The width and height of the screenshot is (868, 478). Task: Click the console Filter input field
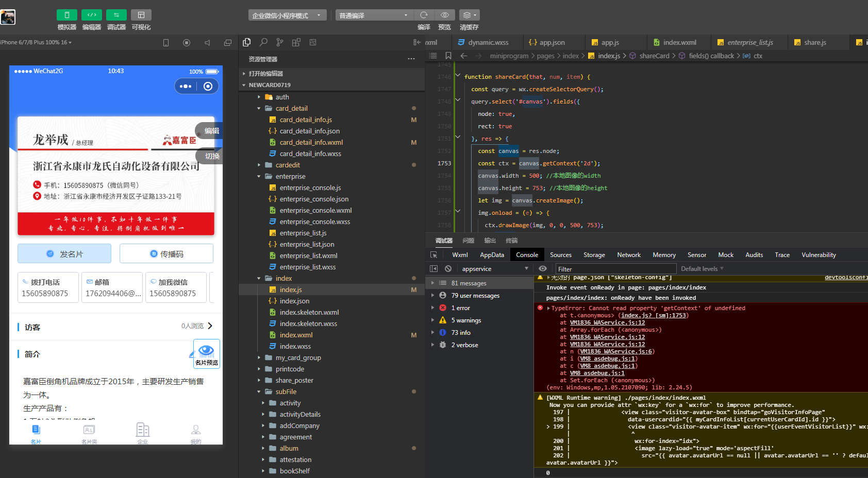coord(615,269)
